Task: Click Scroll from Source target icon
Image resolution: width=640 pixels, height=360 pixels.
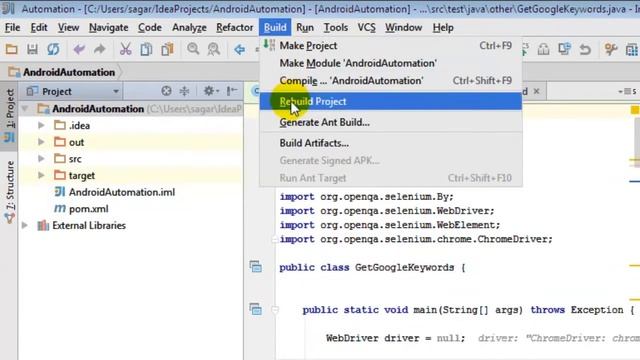Action: click(x=166, y=91)
